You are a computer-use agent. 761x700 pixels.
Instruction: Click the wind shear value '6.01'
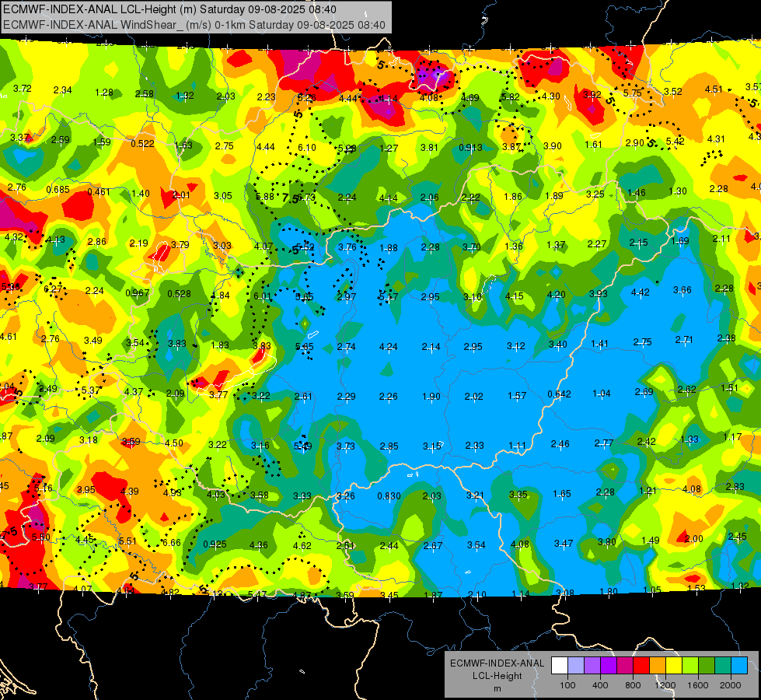pyautogui.click(x=263, y=296)
